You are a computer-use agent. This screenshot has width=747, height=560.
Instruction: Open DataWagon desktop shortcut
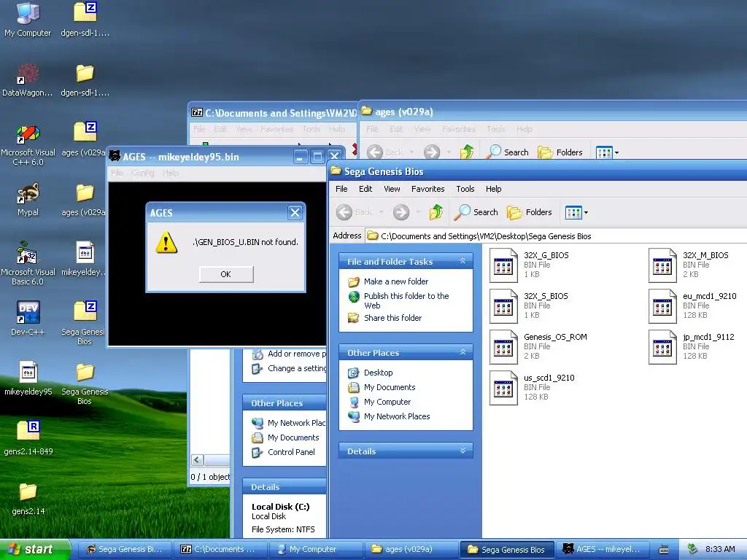point(28,79)
